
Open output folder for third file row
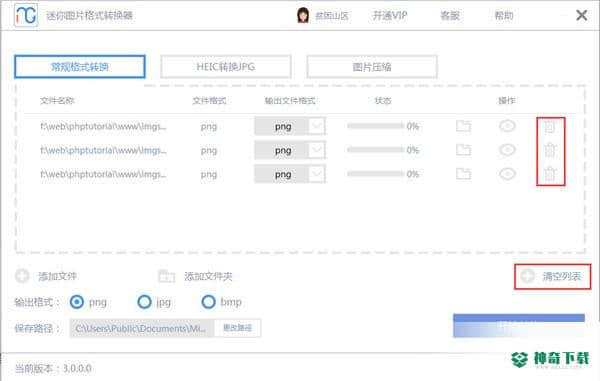(x=463, y=174)
